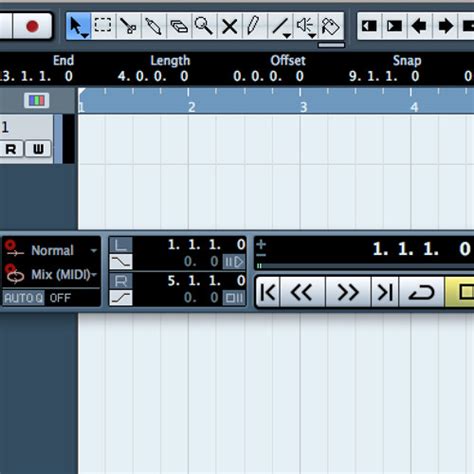Select the Object Selection arrow tool
Image resolution: width=474 pixels, height=474 pixels.
pyautogui.click(x=78, y=26)
